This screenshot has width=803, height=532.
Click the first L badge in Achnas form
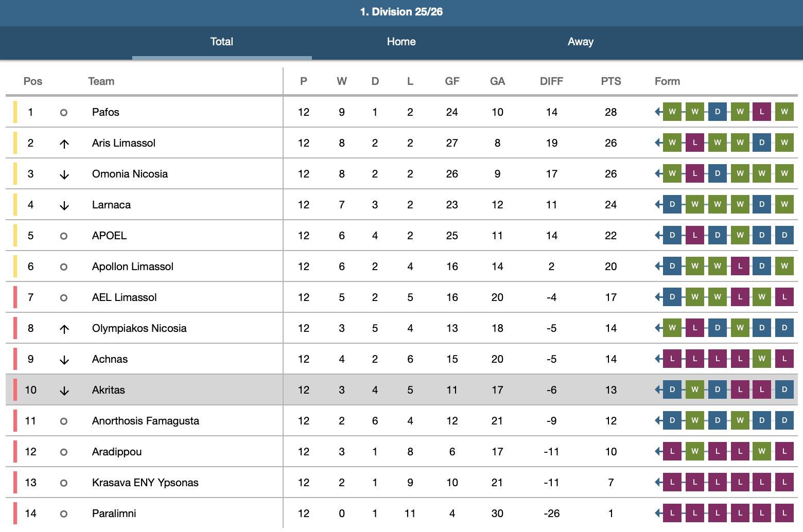click(x=672, y=359)
